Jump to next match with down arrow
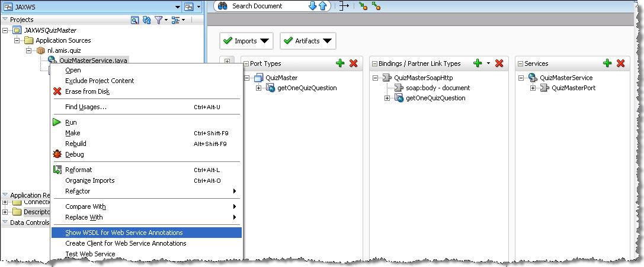 [313, 6]
